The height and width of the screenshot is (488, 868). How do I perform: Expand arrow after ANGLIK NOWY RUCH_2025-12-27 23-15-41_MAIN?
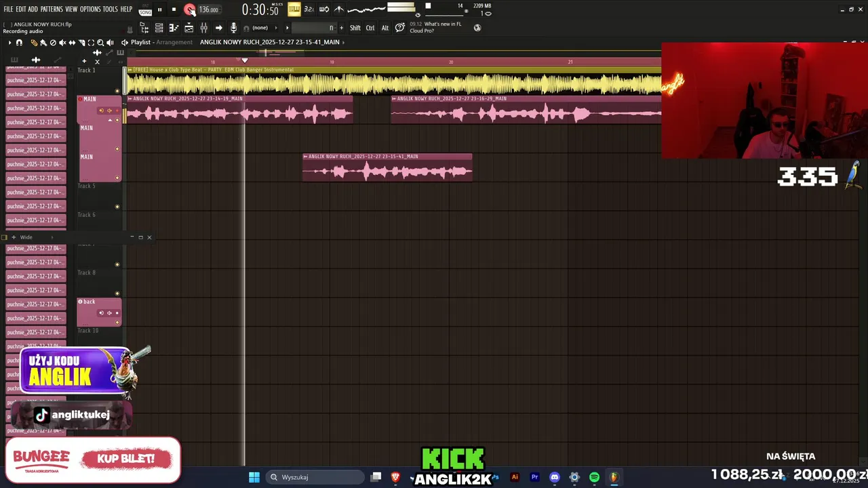[x=344, y=43]
